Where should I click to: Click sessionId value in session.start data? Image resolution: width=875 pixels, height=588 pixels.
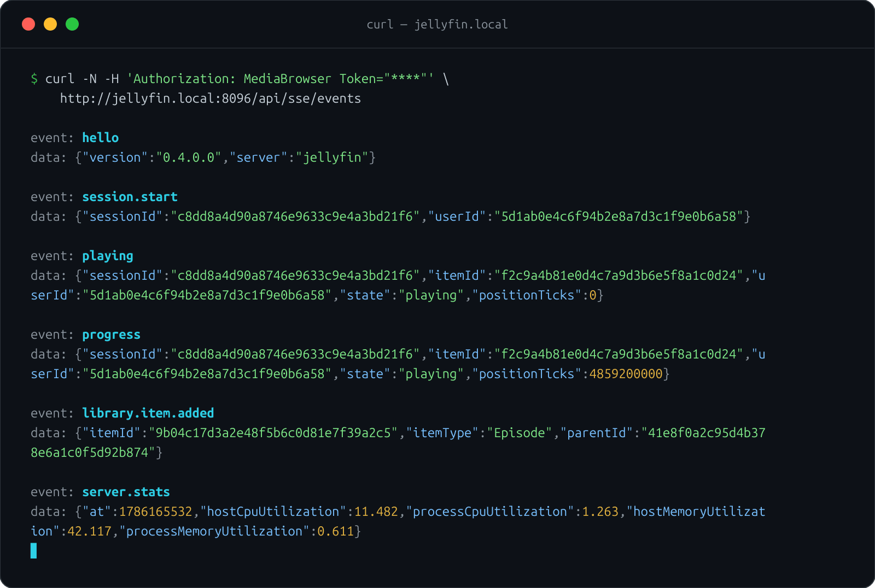click(x=295, y=216)
